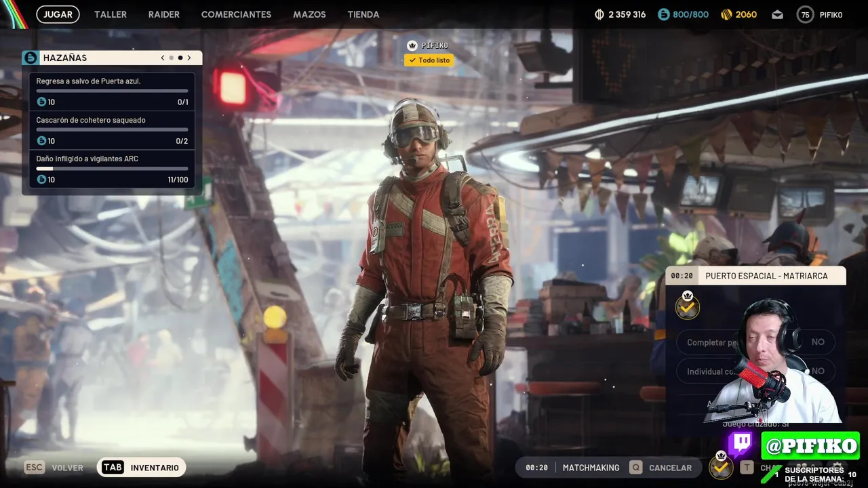
Task: Click the T key icon for chat
Action: [747, 468]
